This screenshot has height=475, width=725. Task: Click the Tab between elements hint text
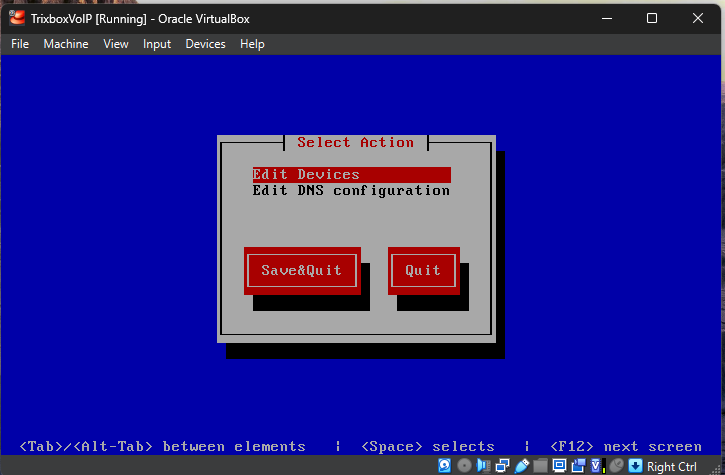(162, 446)
